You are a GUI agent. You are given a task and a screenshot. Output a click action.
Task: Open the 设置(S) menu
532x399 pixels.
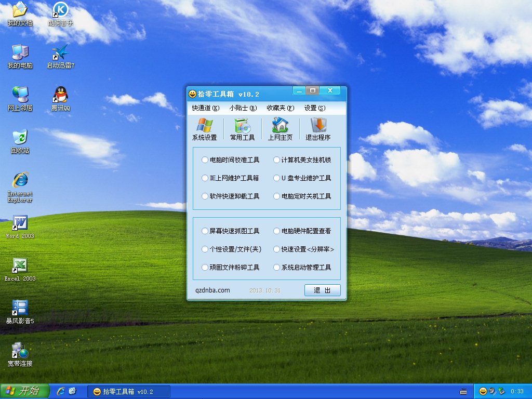pyautogui.click(x=315, y=108)
